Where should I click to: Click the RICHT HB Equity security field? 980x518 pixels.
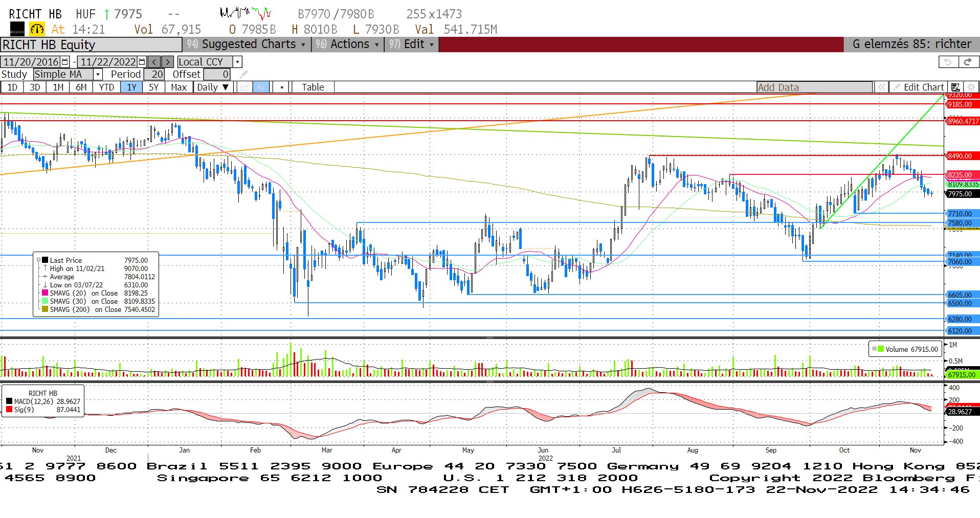[x=91, y=44]
